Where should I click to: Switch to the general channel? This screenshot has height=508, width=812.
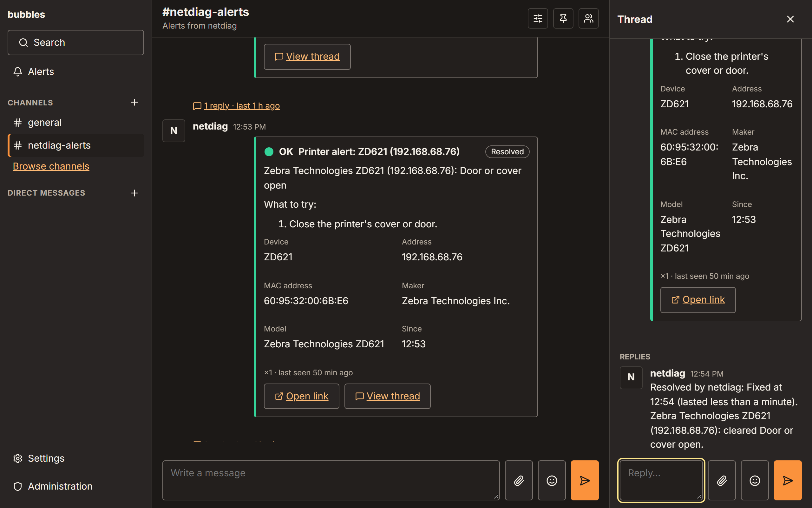coord(76,122)
